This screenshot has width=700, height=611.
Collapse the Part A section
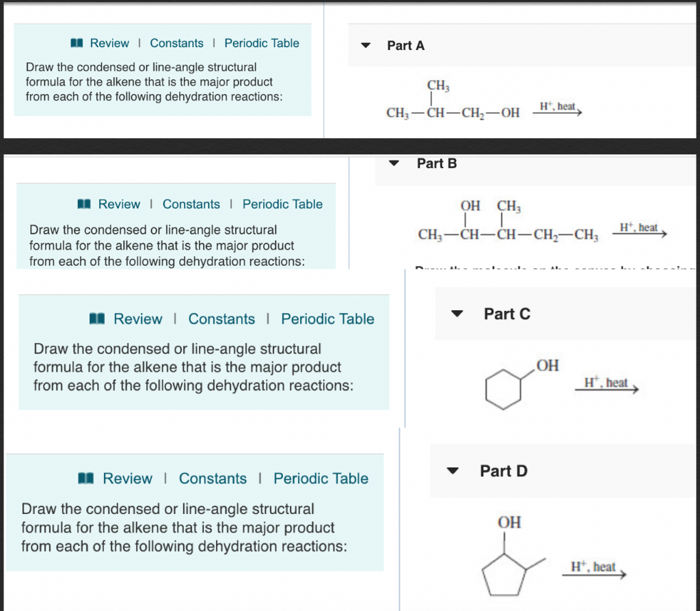pyautogui.click(x=366, y=45)
